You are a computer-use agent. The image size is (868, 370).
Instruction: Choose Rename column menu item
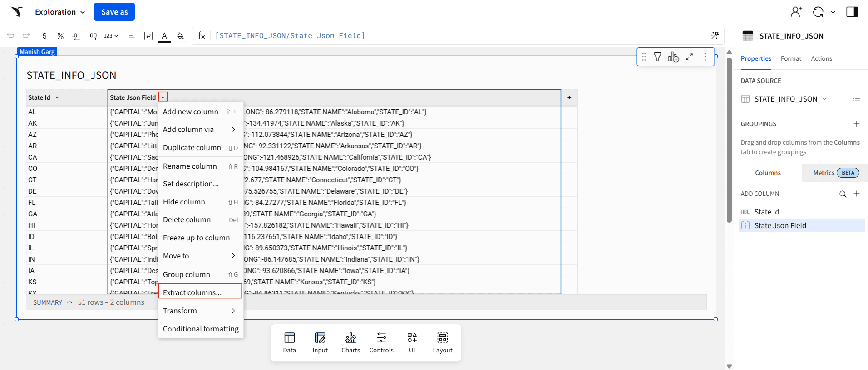tap(201, 166)
